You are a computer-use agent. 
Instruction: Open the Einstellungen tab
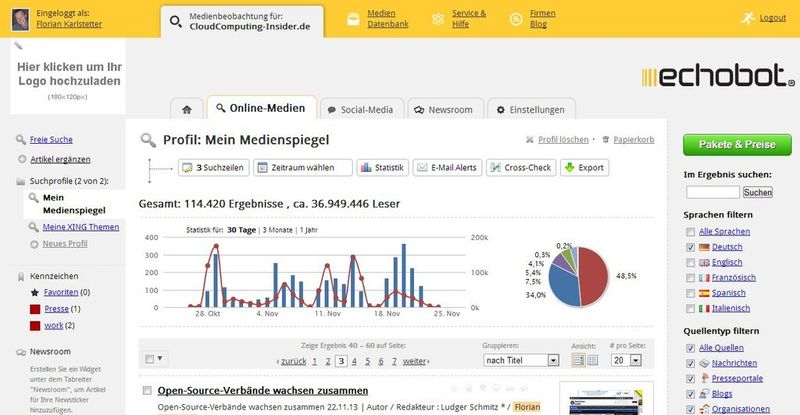(531, 109)
